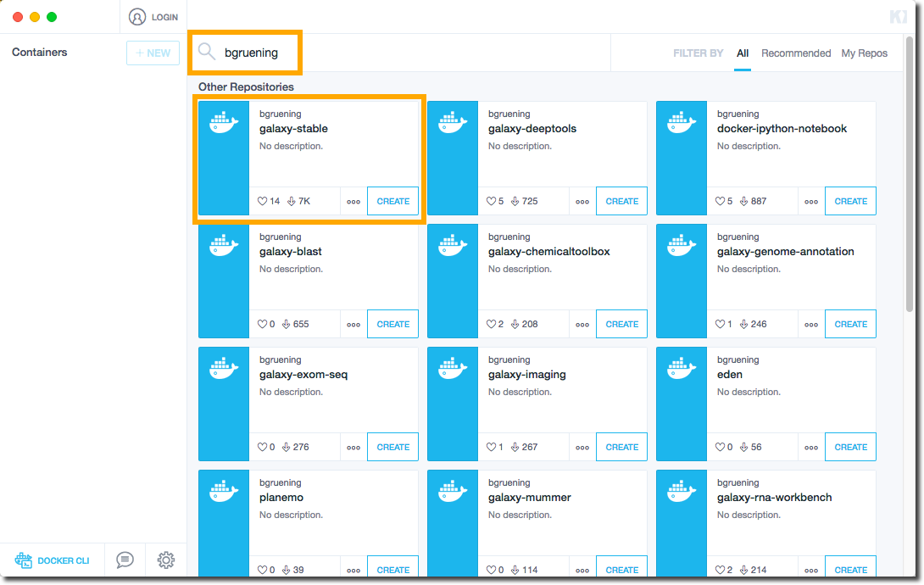Screen dimensions: 924x585
Task: Open more options dots for galaxy-imaging
Action: pyautogui.click(x=582, y=448)
